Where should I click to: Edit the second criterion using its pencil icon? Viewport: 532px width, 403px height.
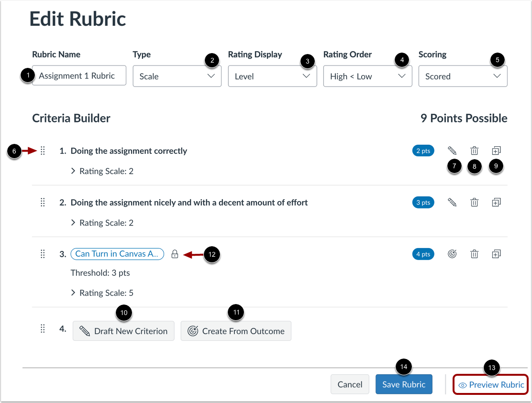click(452, 202)
